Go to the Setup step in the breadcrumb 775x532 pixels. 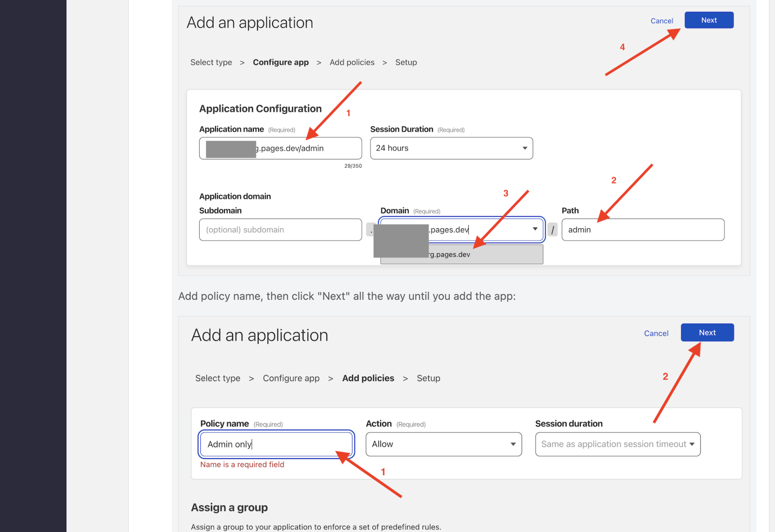coord(406,62)
